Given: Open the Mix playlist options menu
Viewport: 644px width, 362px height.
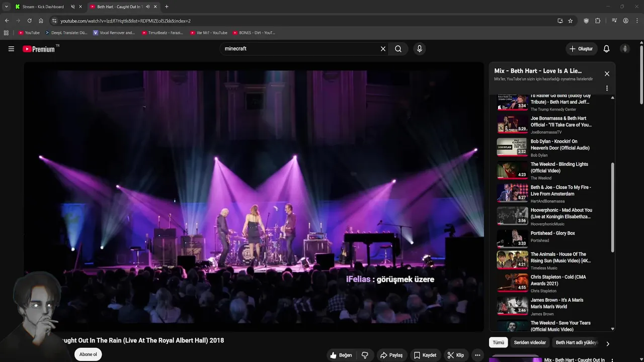Looking at the screenshot, I should click(607, 88).
